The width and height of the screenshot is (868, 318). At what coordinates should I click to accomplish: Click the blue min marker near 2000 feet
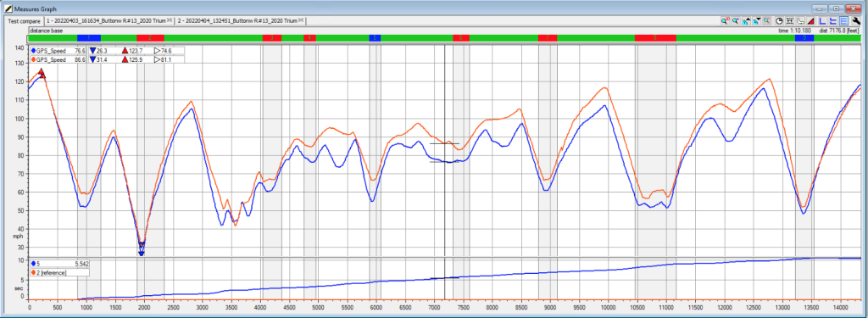pos(142,253)
